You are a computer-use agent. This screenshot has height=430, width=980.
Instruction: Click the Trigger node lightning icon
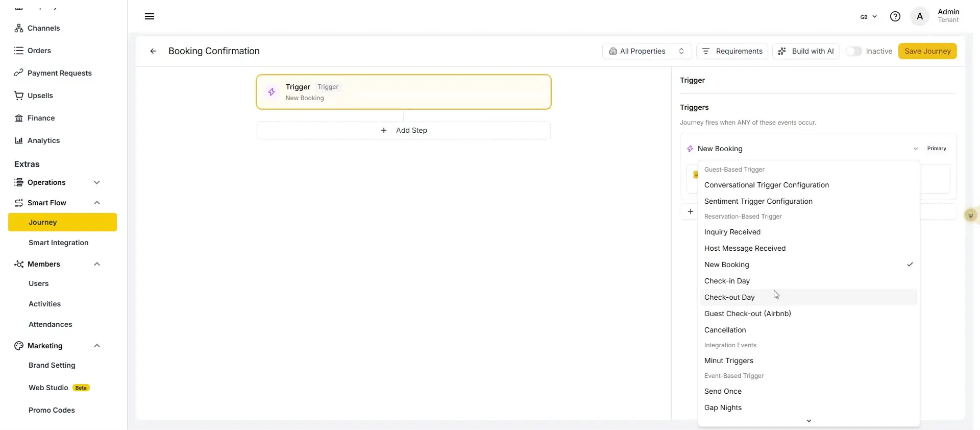click(x=272, y=92)
